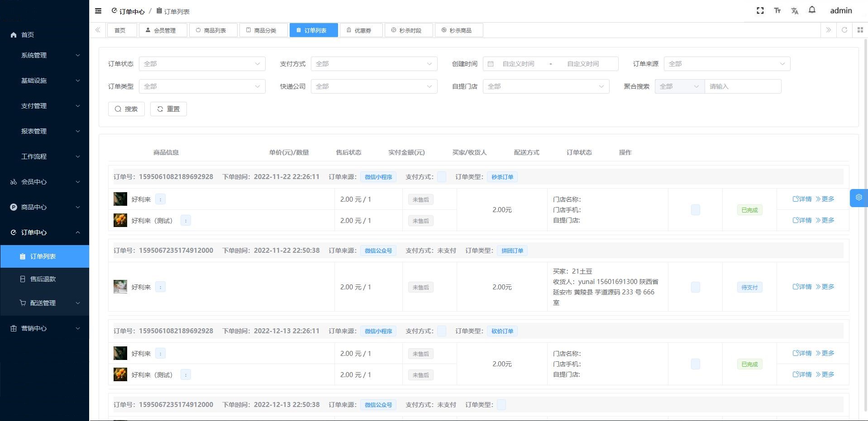This screenshot has height=421, width=868.
Task: Toggle fullscreen mode icon
Action: 760,10
